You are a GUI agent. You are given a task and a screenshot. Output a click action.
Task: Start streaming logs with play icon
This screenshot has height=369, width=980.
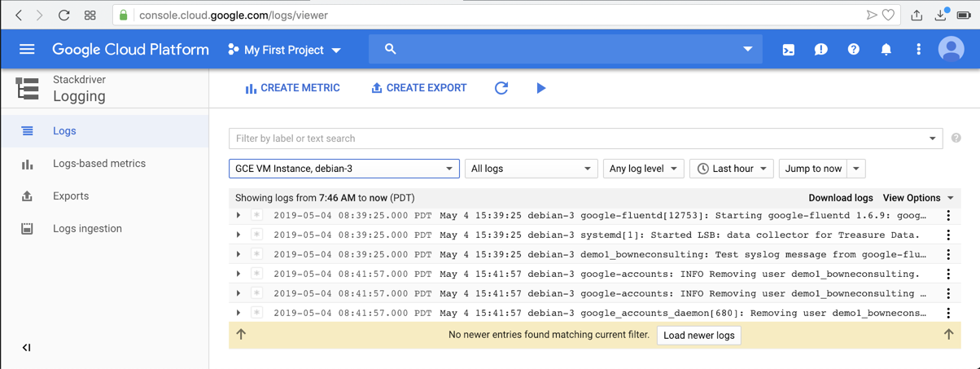tap(541, 88)
